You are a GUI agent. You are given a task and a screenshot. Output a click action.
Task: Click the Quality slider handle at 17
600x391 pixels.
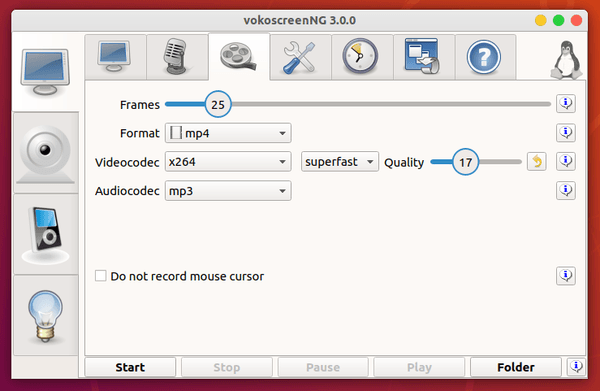click(x=465, y=162)
